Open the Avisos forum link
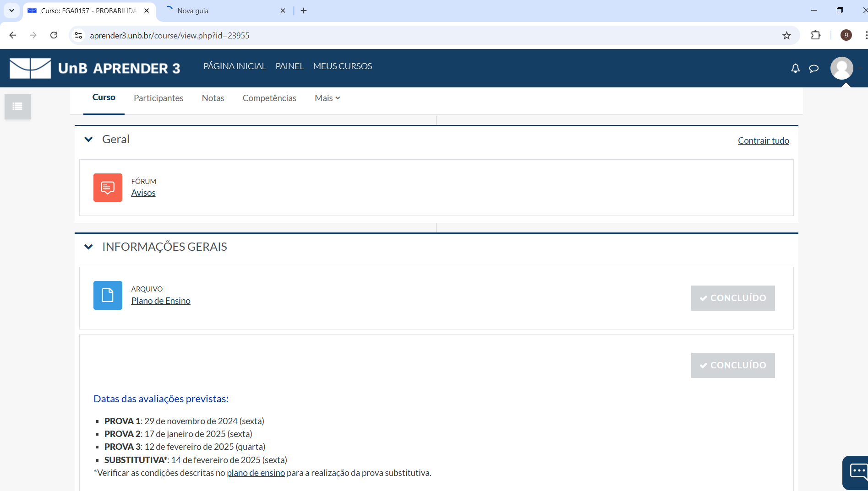Screen dimensions: 868x491 pyautogui.click(x=143, y=193)
